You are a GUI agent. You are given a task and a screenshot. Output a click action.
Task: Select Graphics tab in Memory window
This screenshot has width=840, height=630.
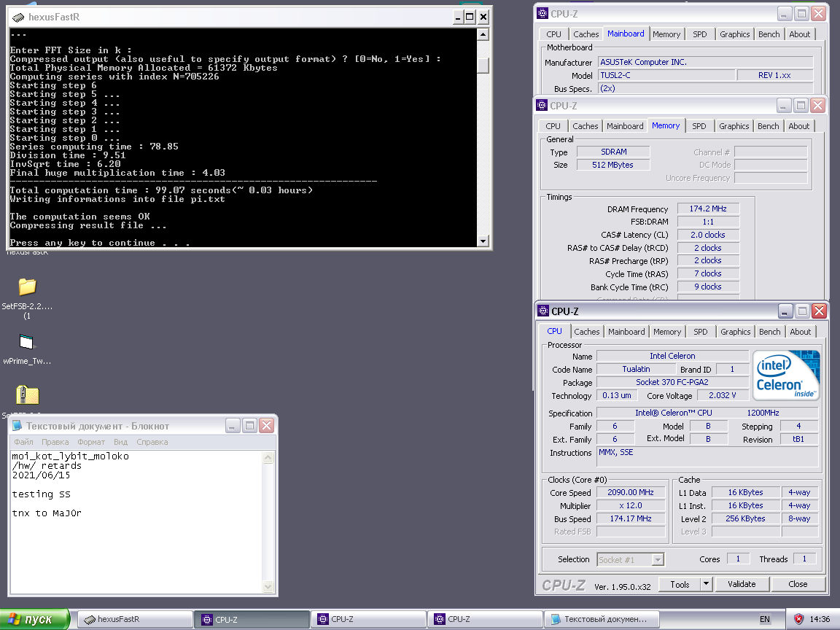point(734,126)
